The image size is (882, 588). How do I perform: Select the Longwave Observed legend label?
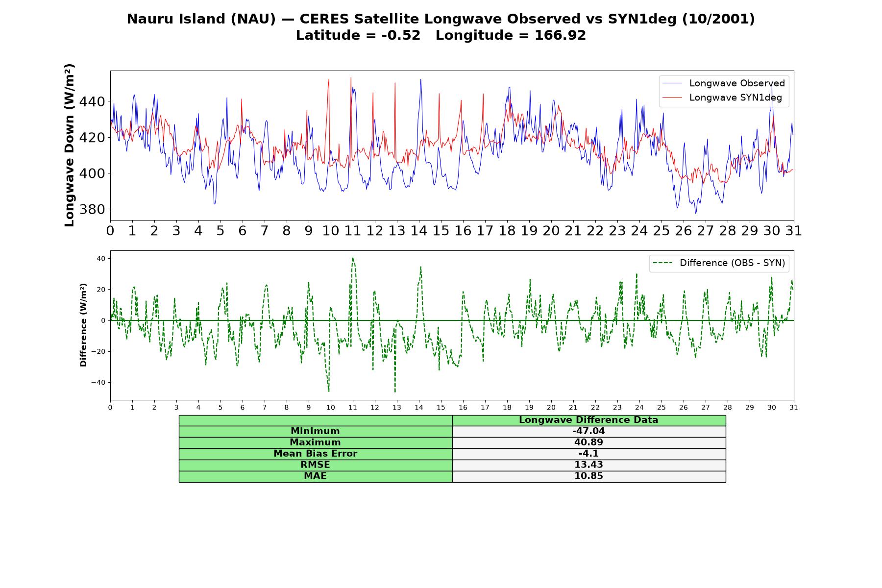click(737, 83)
